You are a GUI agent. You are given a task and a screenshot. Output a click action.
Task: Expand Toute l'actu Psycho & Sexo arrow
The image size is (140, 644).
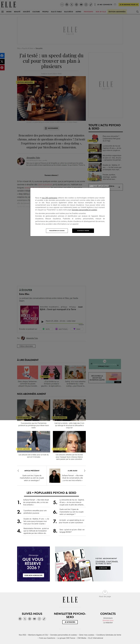coord(119,187)
